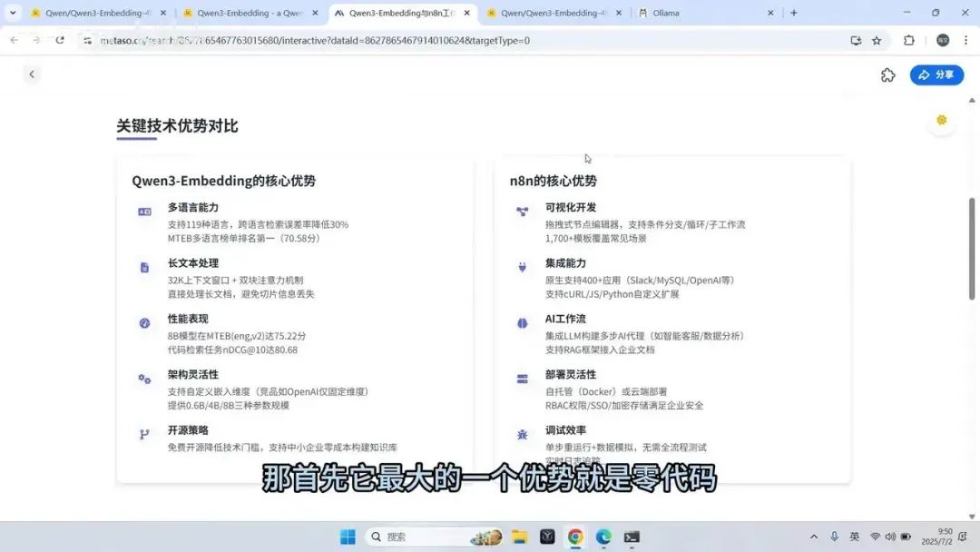
Task: Expand the tab search dropdown
Action: [13, 13]
